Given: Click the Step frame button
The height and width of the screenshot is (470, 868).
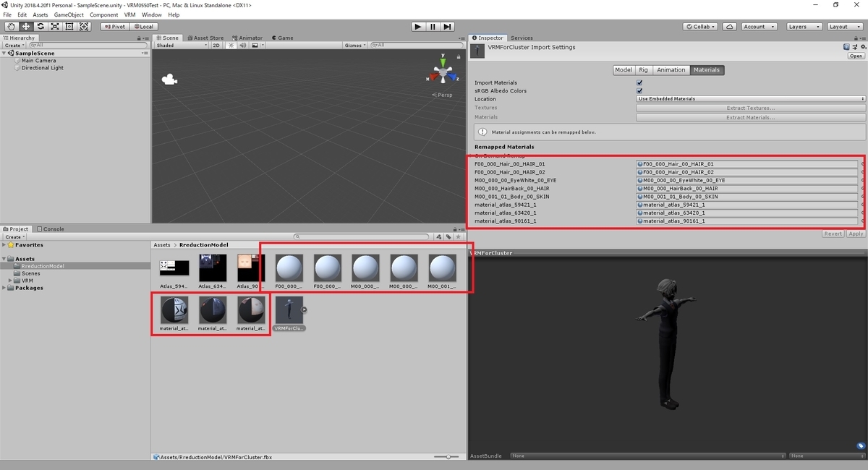Looking at the screenshot, I should click(x=448, y=27).
